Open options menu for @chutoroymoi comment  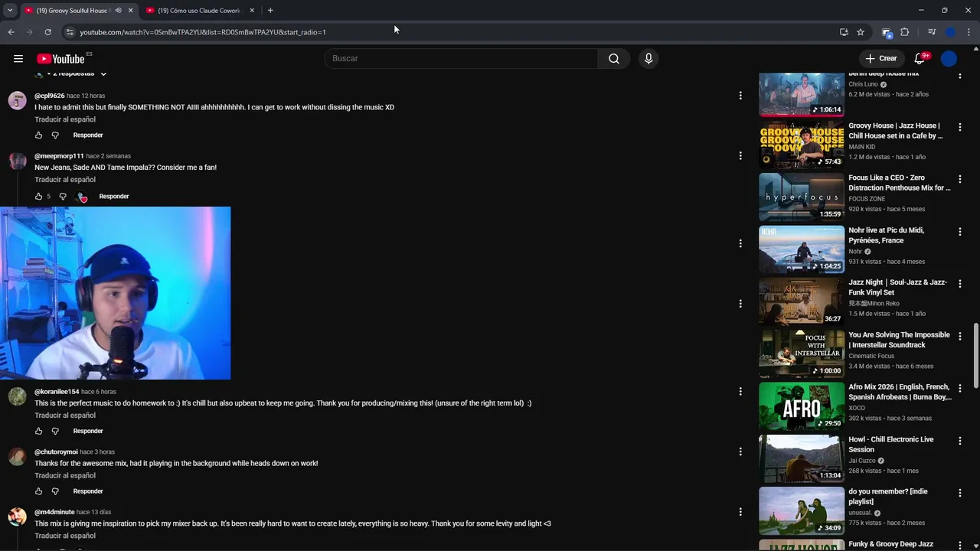(x=740, y=452)
